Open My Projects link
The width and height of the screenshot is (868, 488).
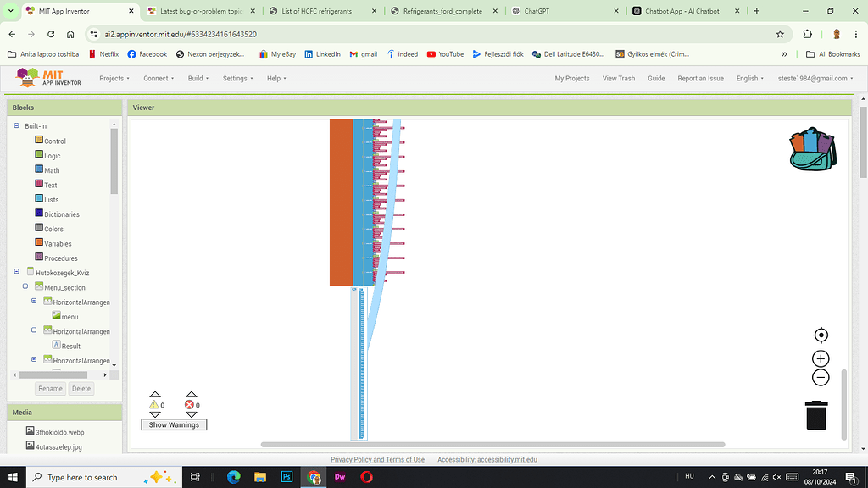coord(572,79)
